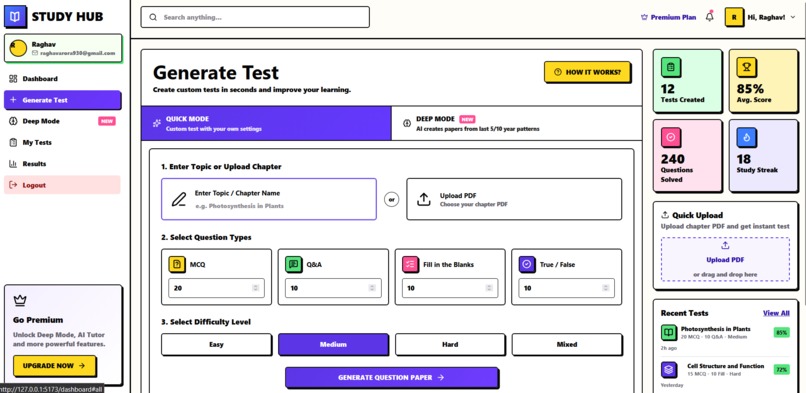This screenshot has height=393, width=806.
Task: Click the 85% score badge for Photosynthesis
Action: point(781,332)
